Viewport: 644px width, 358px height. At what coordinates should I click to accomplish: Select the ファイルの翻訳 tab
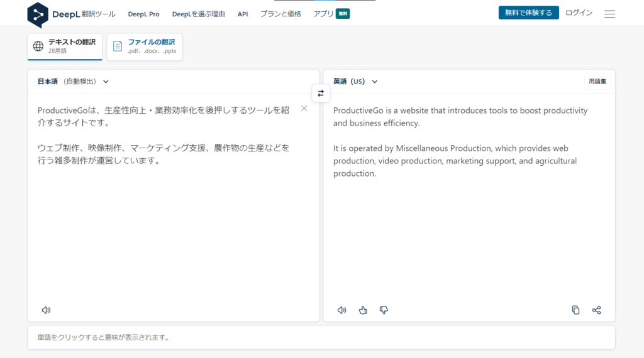145,46
